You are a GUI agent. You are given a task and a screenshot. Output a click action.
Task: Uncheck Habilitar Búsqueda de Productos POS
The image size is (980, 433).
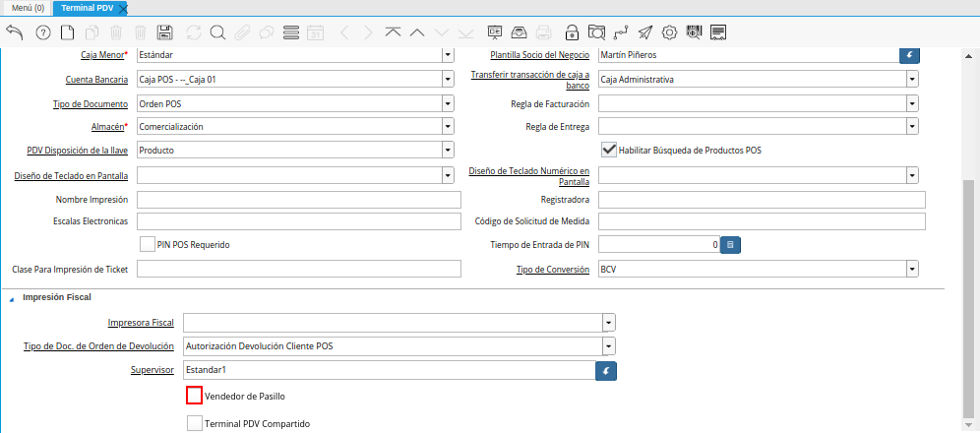coord(608,150)
